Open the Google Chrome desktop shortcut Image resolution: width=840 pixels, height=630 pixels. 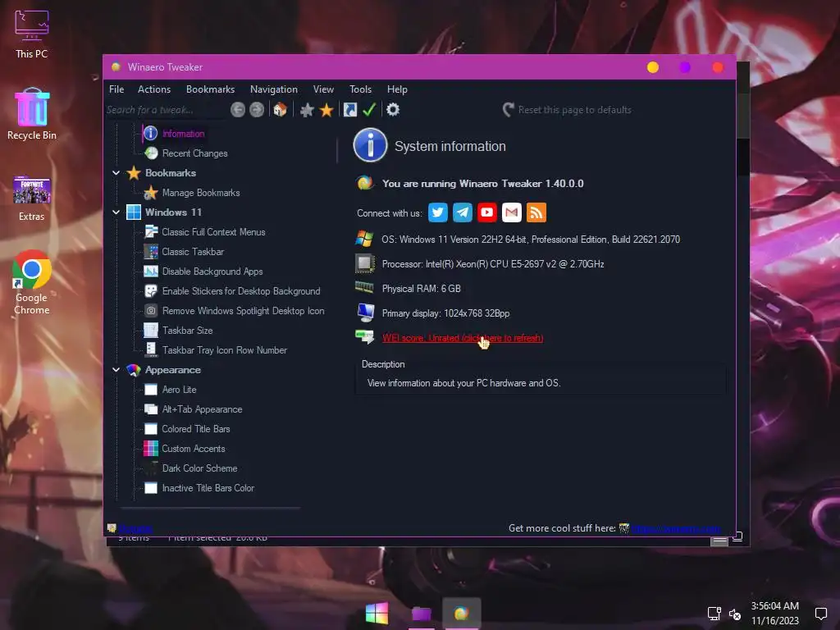tap(32, 282)
